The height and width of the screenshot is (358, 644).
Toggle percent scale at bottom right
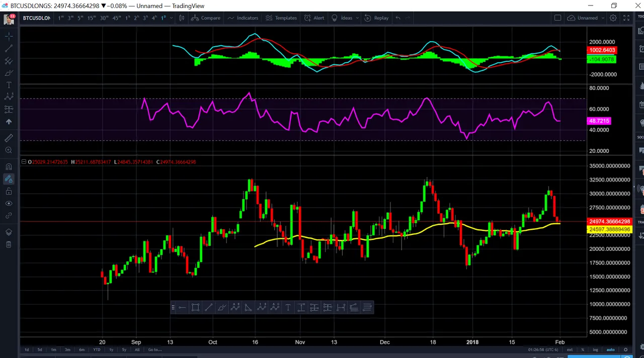click(x=583, y=350)
